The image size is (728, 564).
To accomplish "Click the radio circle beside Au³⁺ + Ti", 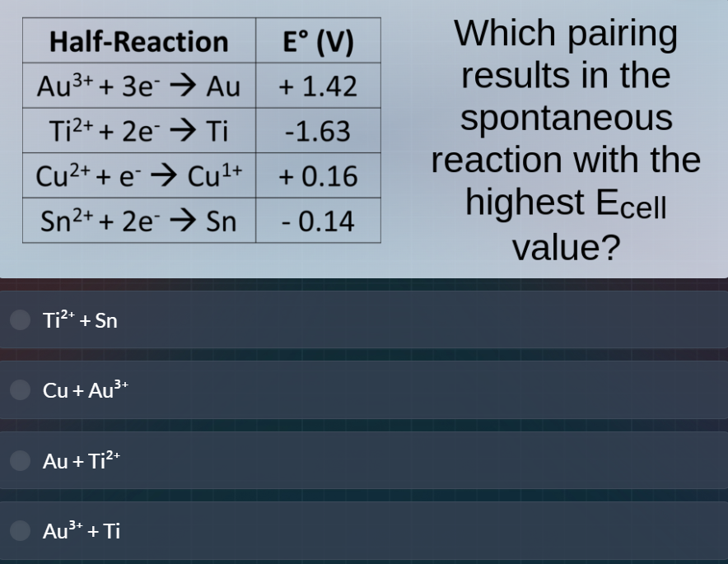I will pos(19,531).
